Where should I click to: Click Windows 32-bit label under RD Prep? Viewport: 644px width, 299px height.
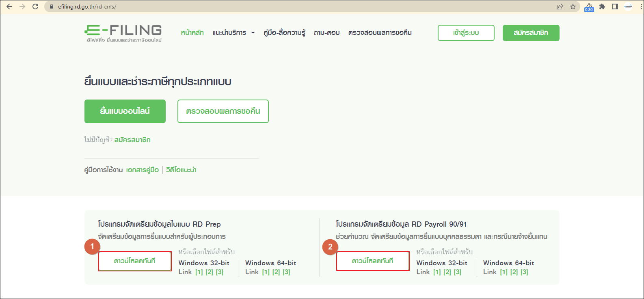click(204, 263)
